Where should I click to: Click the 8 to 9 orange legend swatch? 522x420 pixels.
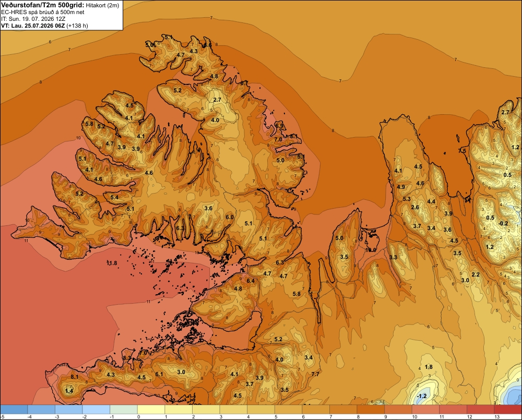click(371, 410)
